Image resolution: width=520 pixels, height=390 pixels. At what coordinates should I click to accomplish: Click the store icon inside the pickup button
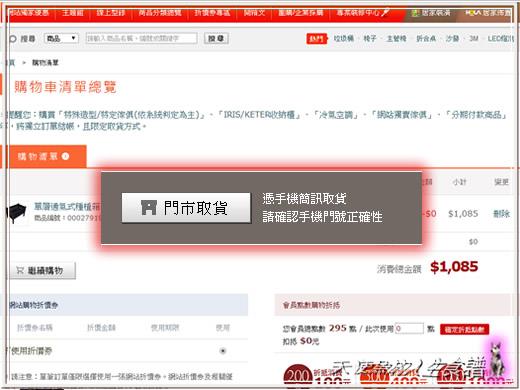point(149,208)
